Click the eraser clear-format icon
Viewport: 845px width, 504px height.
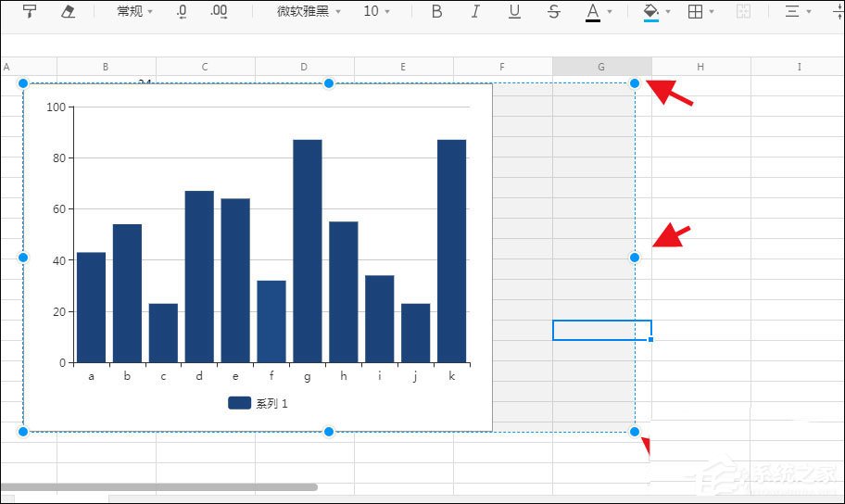pyautogui.click(x=68, y=11)
